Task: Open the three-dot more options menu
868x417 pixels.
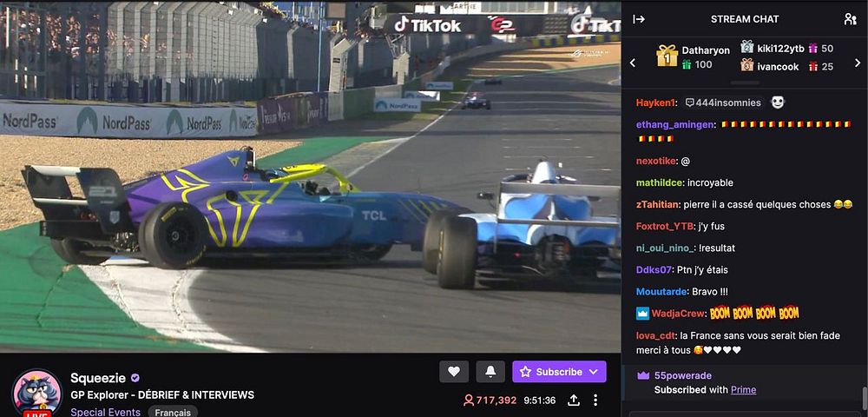Action: [595, 400]
